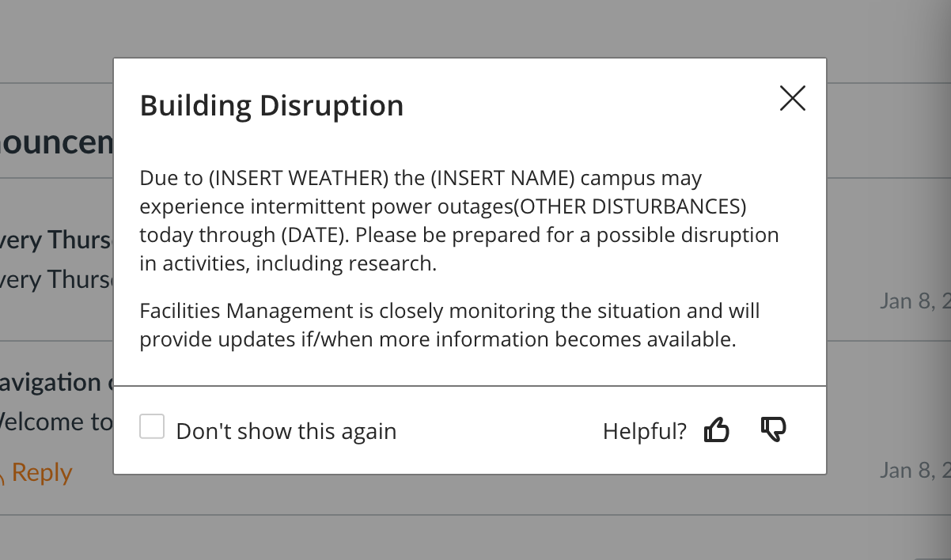Select the "Welcome to" announcement preview text
The width and height of the screenshot is (951, 560).
click(x=56, y=422)
